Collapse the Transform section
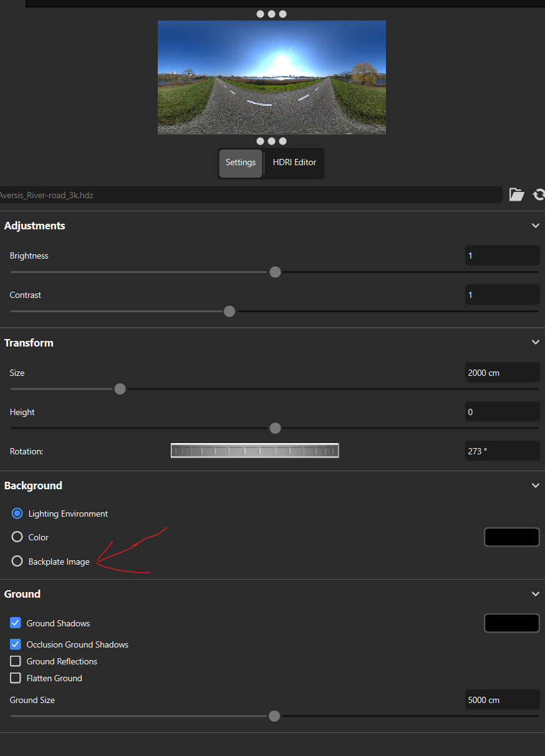The width and height of the screenshot is (545, 756). pos(535,342)
